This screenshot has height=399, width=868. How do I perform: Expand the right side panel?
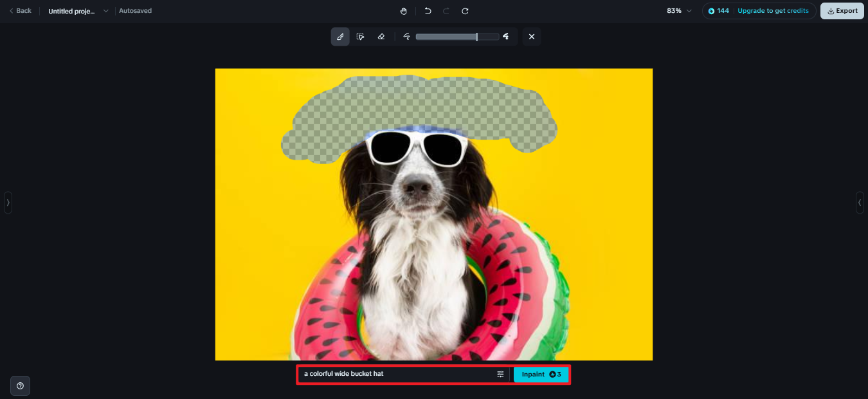coord(860,202)
